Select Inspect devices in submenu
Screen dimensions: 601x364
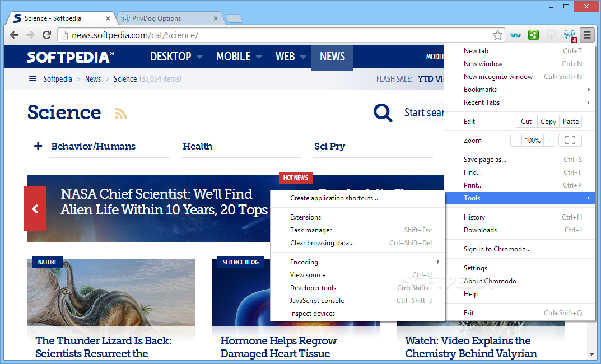(357, 314)
